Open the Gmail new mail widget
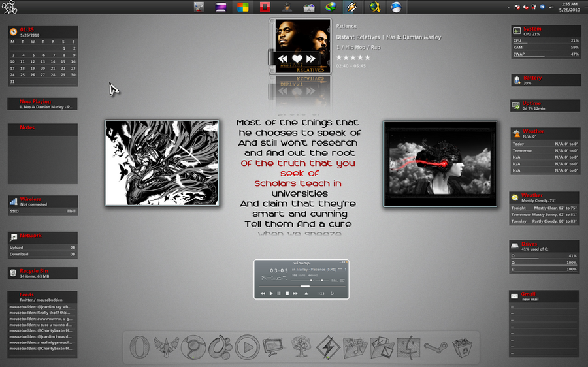 (x=544, y=296)
